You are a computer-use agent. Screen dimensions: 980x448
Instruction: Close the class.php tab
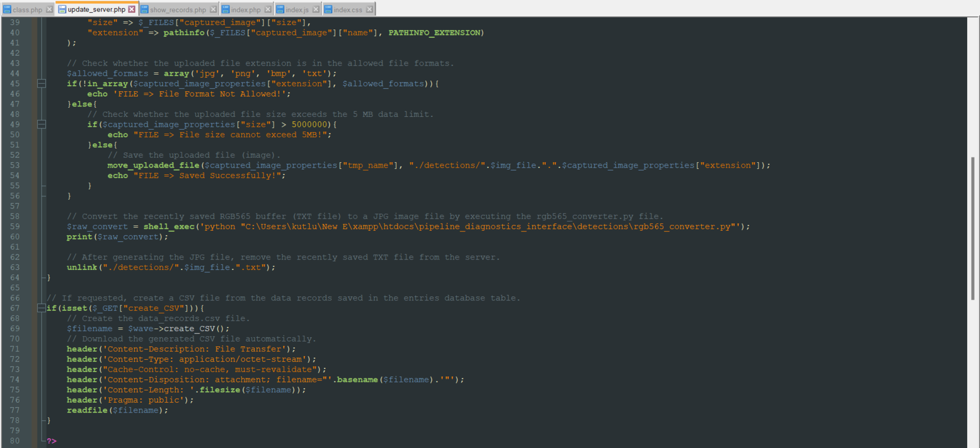point(49,9)
